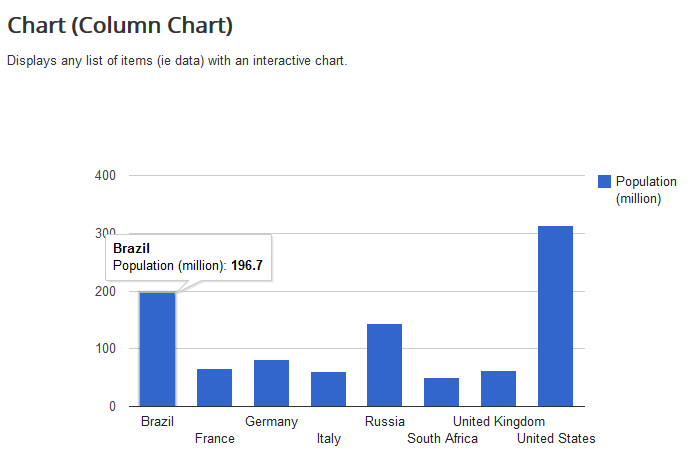Viewport: 691px width, 472px height.
Task: Click the Russia axis label
Action: point(385,421)
